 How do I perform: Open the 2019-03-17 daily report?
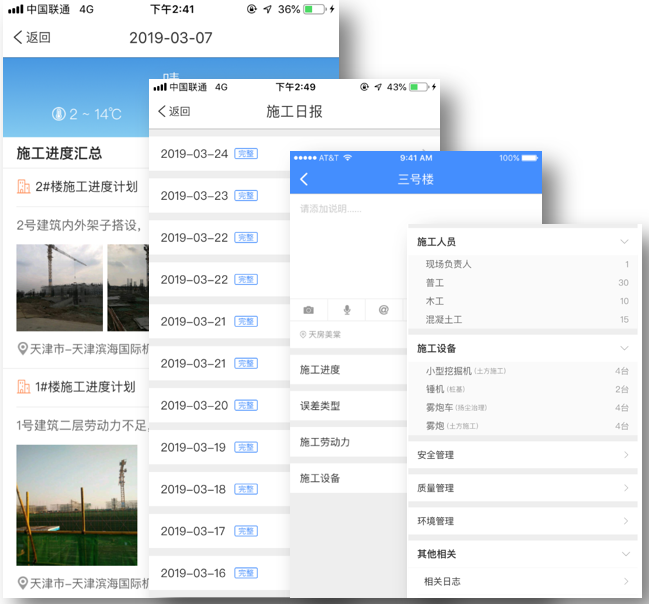tap(219, 531)
